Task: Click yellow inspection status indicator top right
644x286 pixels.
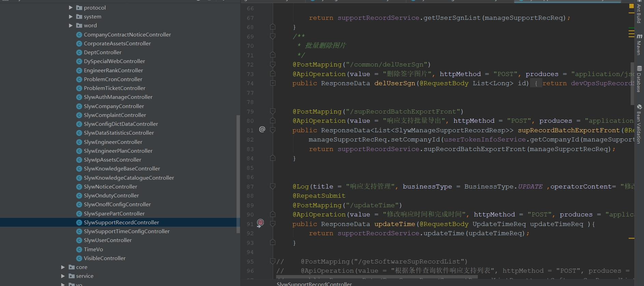Action: pos(631,6)
